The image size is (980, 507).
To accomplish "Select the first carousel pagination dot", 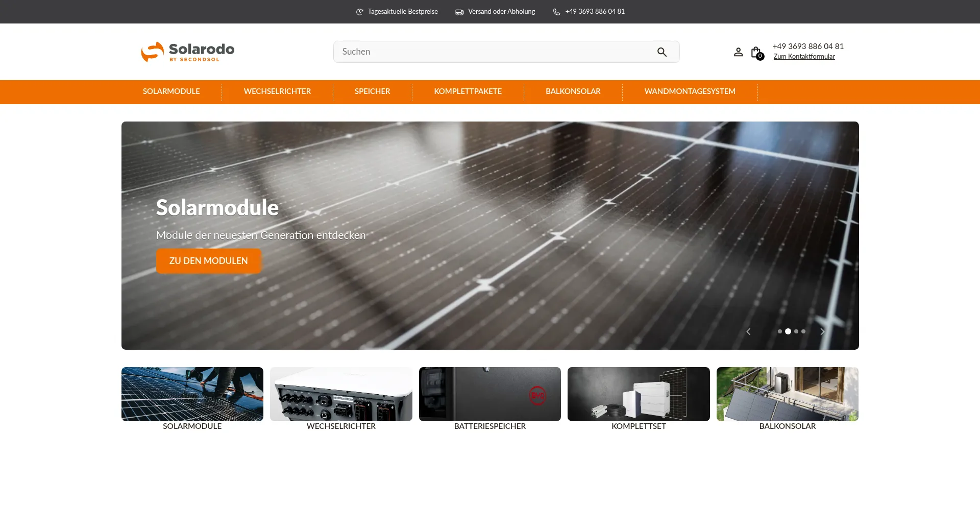I will (x=780, y=331).
